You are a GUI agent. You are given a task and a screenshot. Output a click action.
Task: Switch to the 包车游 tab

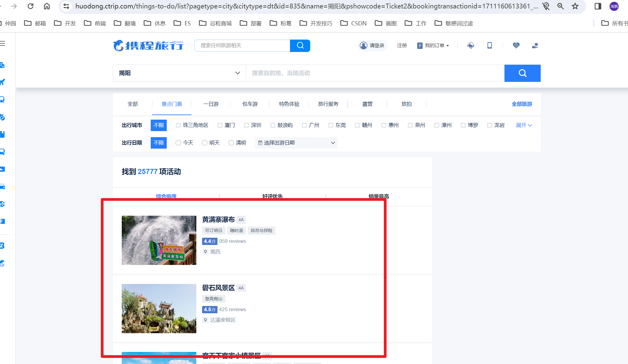coord(250,104)
